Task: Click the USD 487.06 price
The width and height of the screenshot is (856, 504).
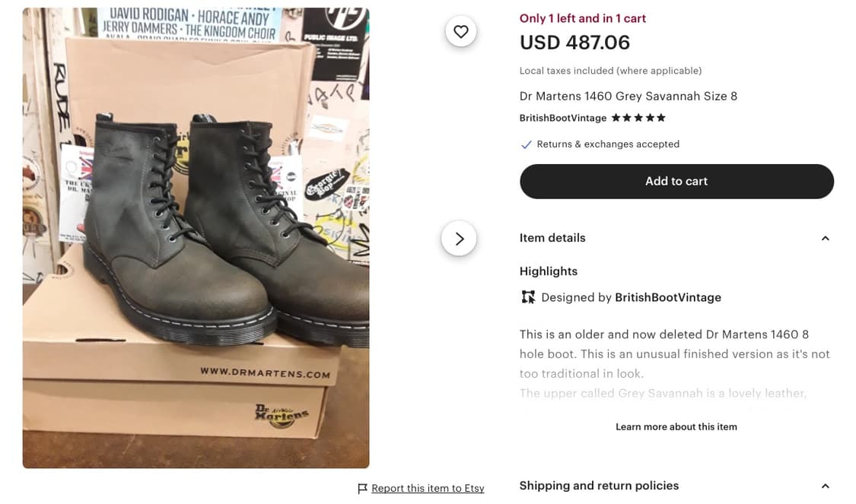Action: coord(574,43)
